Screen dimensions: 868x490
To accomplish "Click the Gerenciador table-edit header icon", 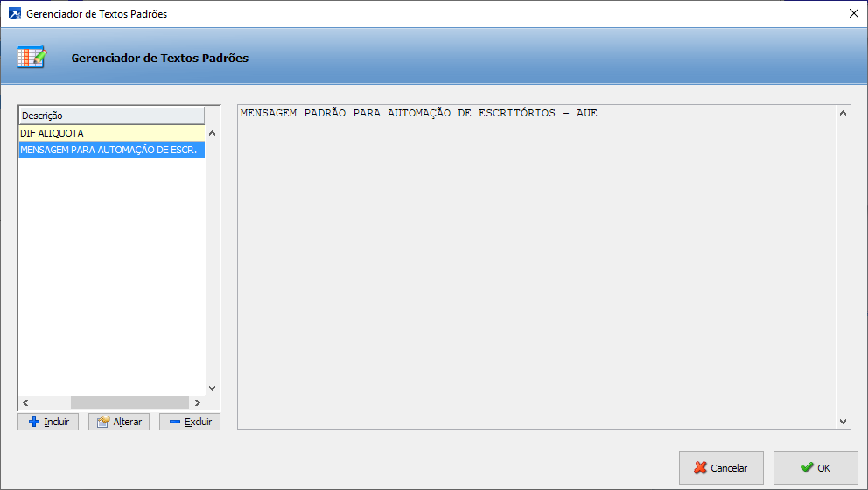I will [x=31, y=57].
